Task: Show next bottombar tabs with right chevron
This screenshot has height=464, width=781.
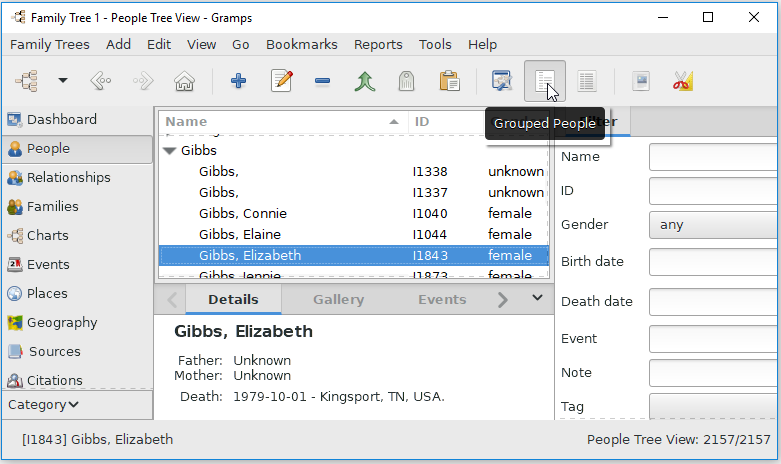Action: click(503, 300)
